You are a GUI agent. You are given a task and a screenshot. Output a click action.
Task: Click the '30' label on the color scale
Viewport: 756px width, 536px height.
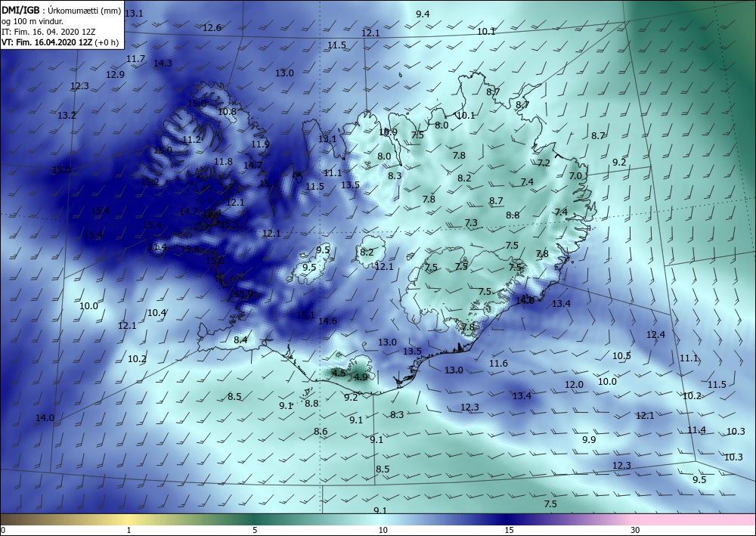(x=636, y=531)
